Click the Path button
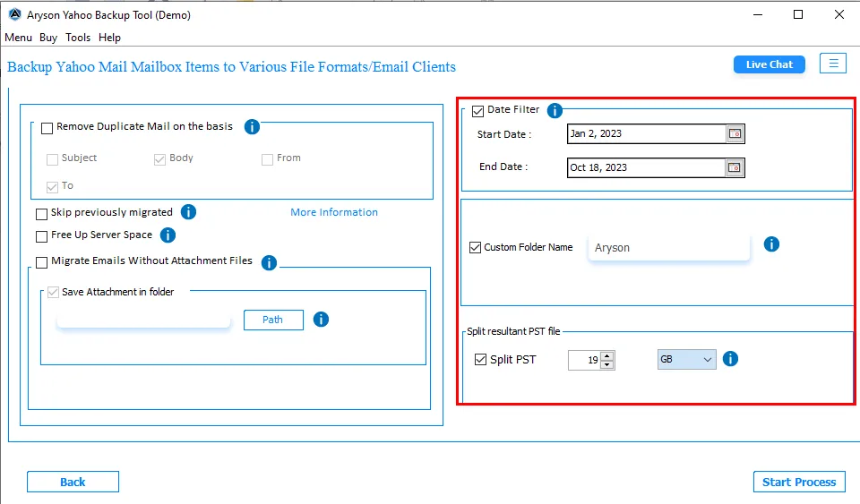The height and width of the screenshot is (504, 860). pos(273,320)
